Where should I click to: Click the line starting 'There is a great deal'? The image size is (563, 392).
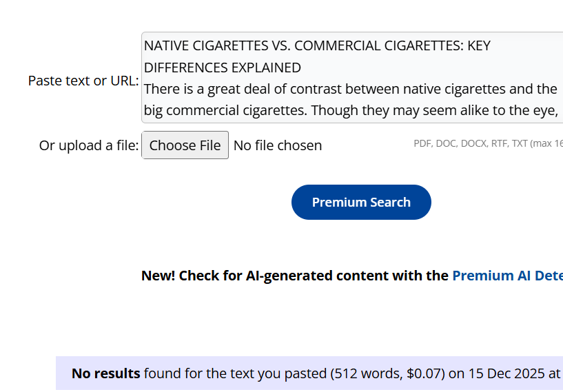coord(350,89)
